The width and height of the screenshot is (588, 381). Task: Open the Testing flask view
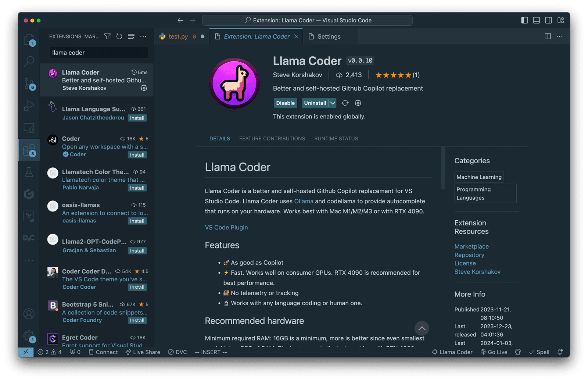[29, 172]
